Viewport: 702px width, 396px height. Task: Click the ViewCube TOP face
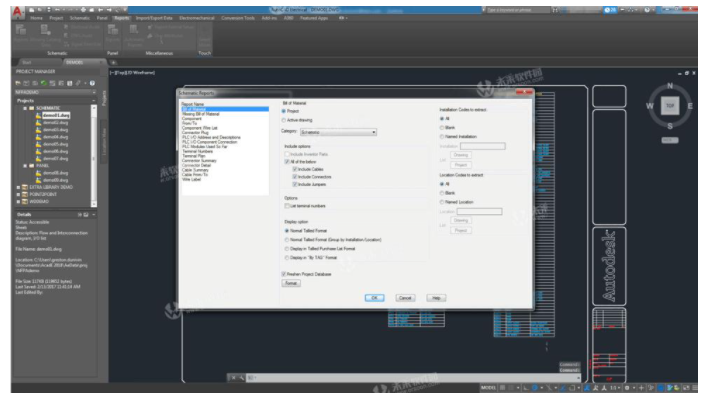[670, 106]
